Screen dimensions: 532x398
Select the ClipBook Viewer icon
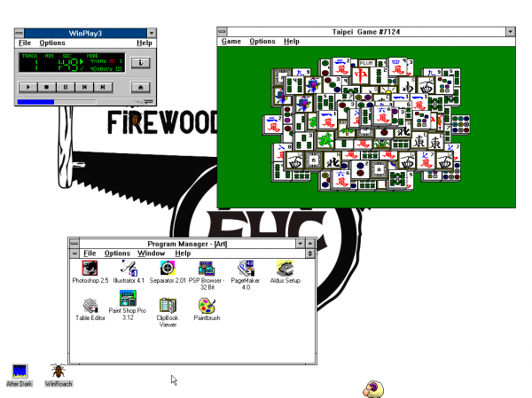tap(168, 306)
